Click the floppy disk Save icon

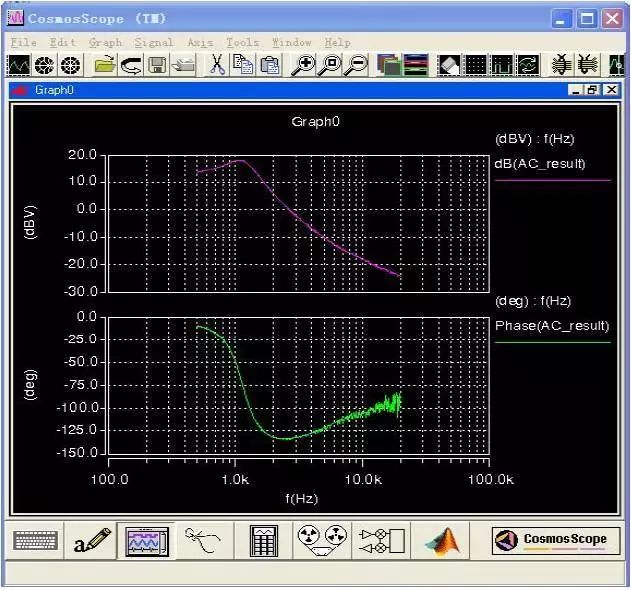click(157, 65)
